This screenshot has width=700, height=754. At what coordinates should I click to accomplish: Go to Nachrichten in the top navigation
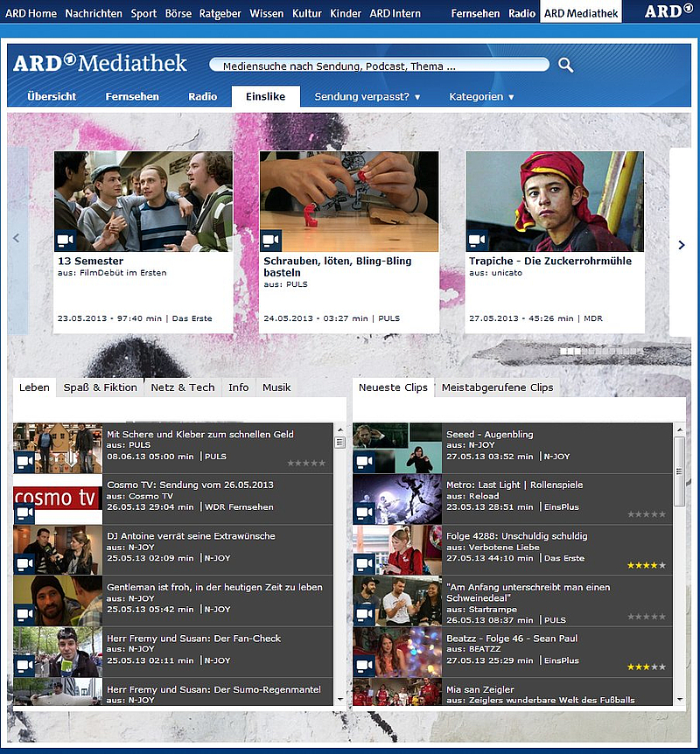pyautogui.click(x=94, y=14)
